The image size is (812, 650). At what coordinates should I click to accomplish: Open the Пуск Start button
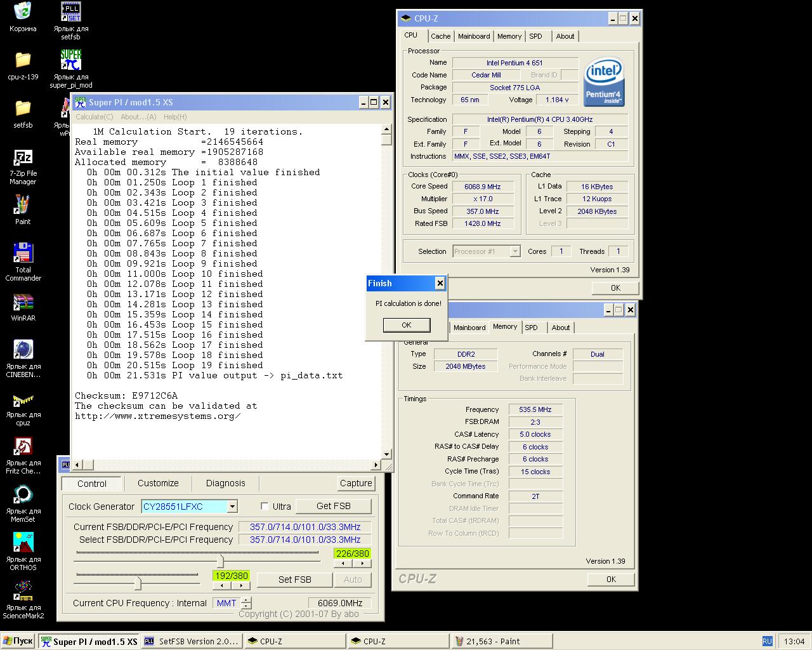point(18,641)
